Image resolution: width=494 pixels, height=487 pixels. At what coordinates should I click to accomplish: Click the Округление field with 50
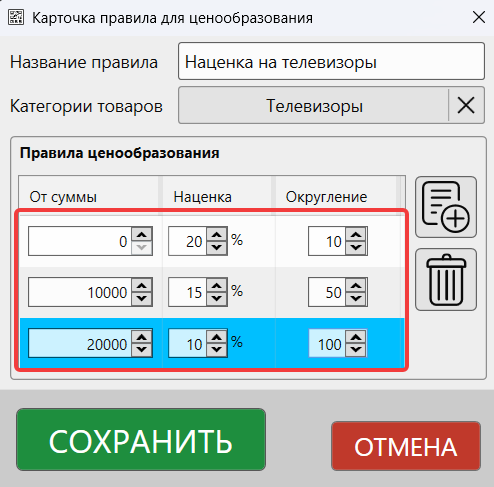click(x=327, y=292)
